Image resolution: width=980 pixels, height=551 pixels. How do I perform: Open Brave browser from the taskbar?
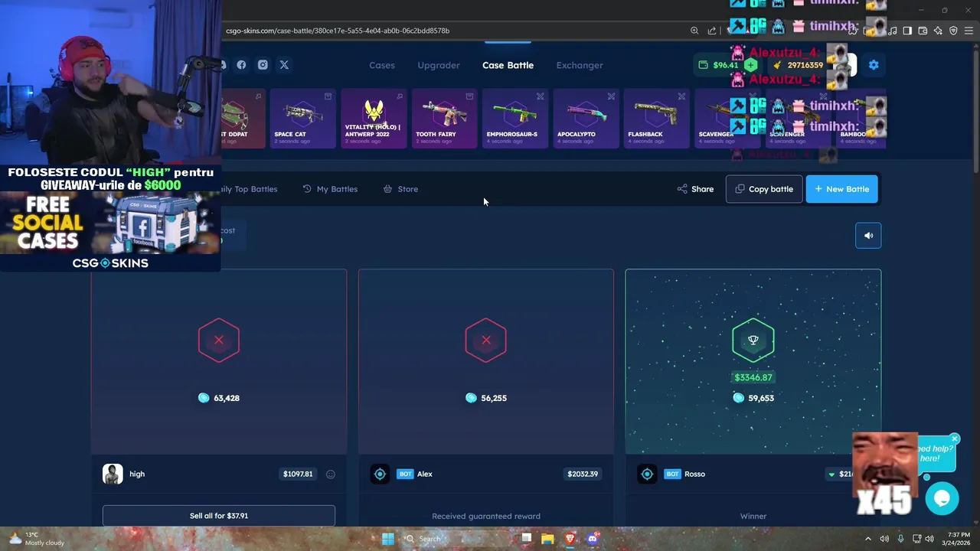click(570, 539)
